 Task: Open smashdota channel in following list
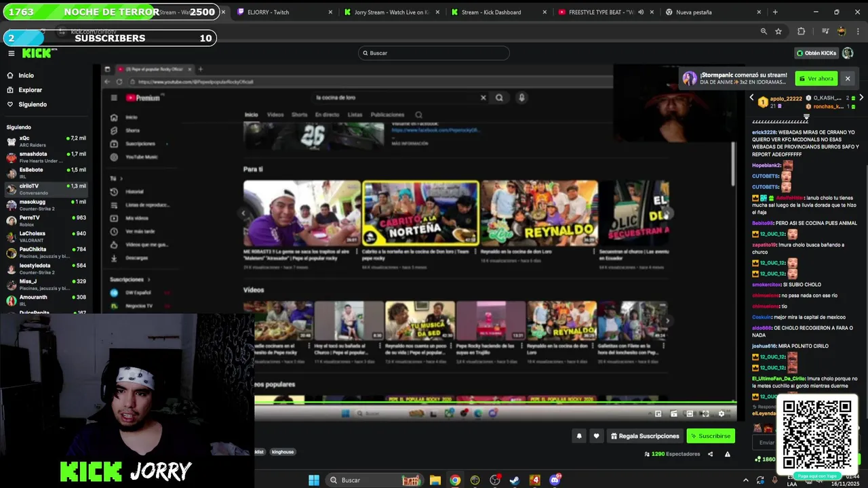click(46, 157)
